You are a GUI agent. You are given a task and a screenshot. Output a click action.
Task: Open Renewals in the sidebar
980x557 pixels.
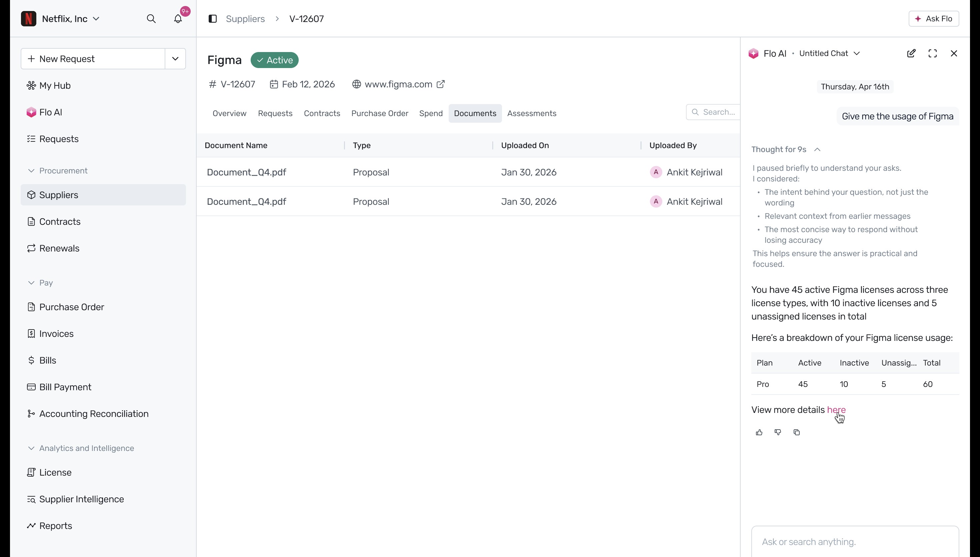coord(103,248)
